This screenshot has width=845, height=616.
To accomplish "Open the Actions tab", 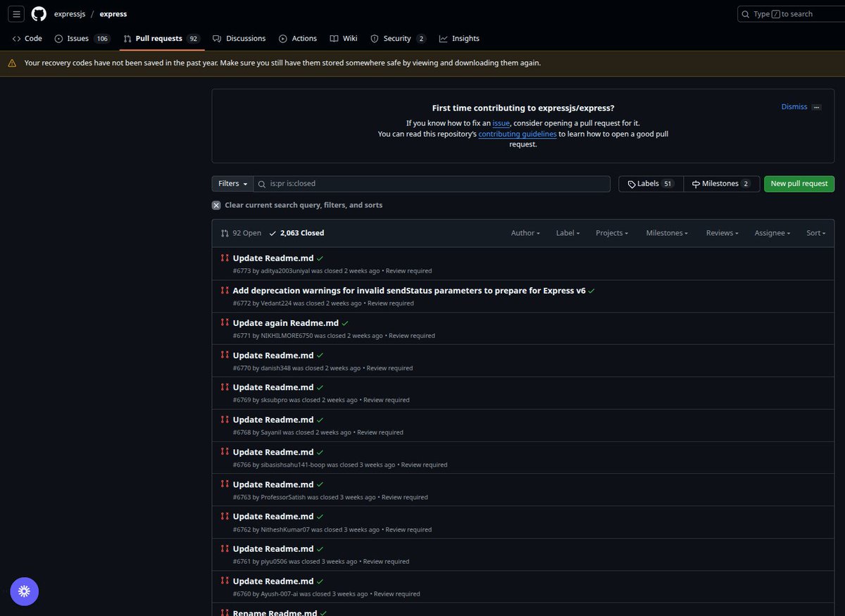I will (x=298, y=39).
